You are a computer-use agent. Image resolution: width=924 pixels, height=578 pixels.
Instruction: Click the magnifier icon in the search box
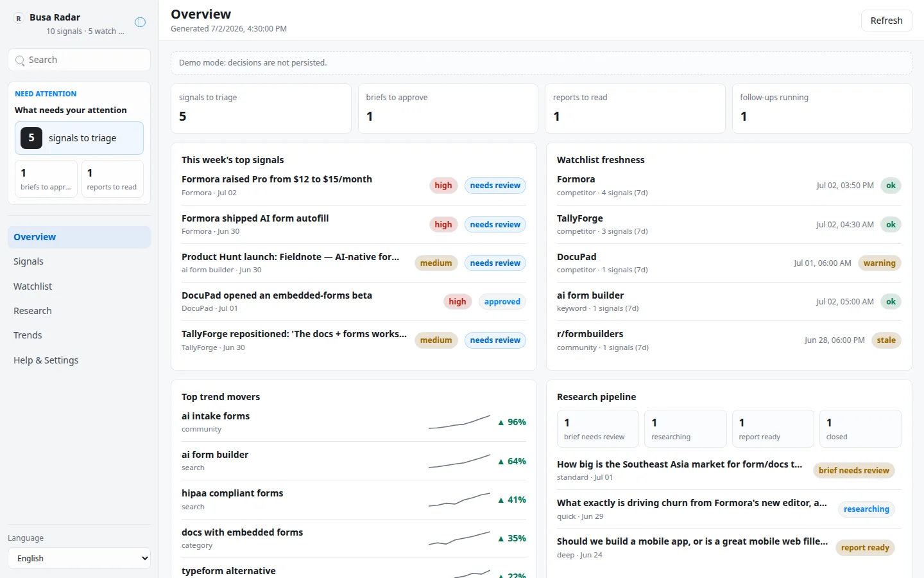click(20, 60)
